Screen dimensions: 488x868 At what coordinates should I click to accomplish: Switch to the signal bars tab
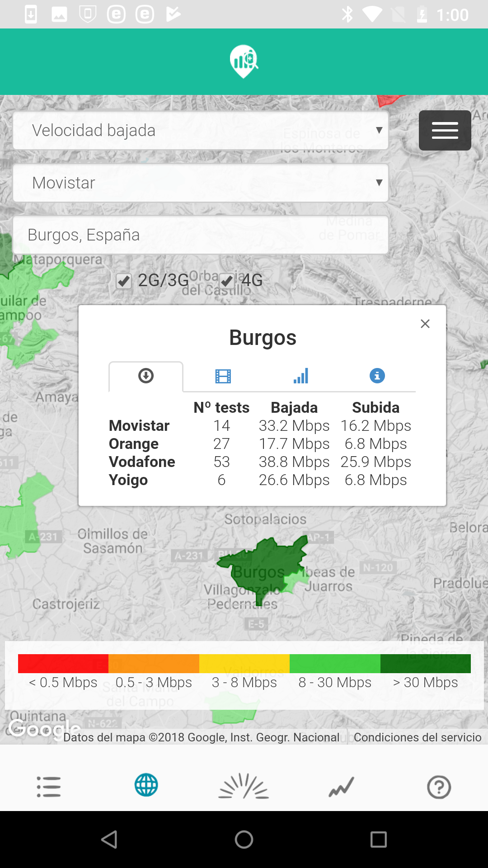coord(301,376)
